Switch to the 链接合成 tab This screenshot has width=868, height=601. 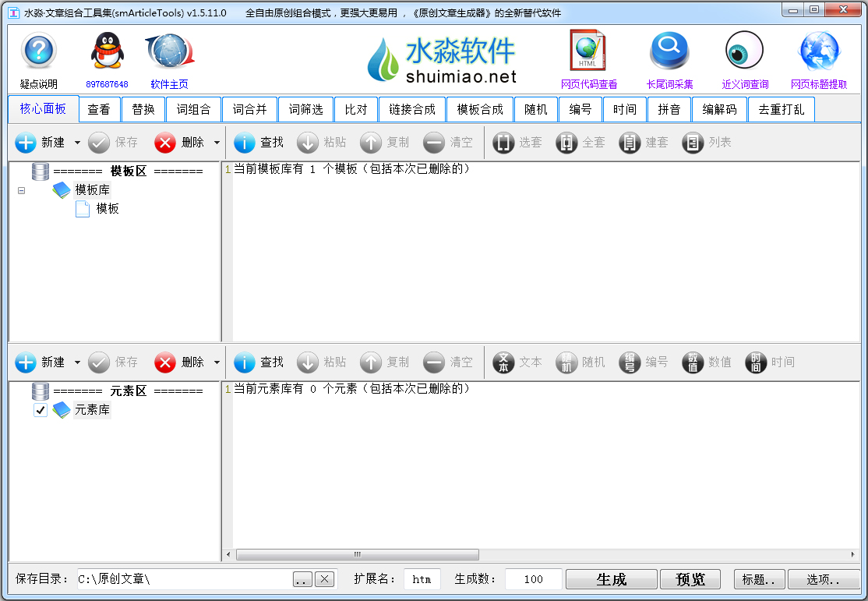click(412, 109)
